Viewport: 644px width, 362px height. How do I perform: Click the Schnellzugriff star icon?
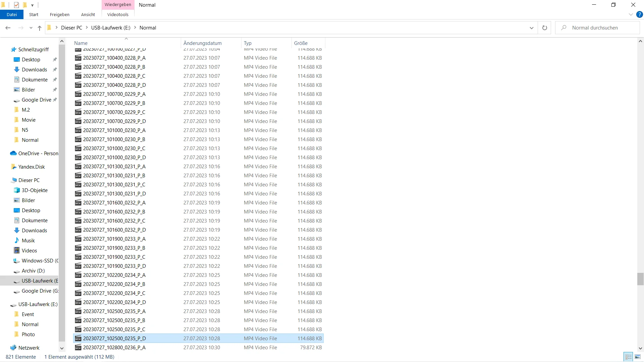click(13, 49)
